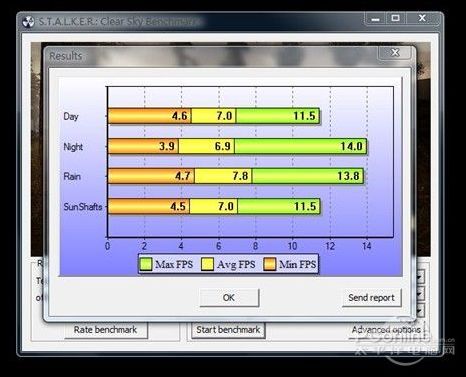Click the SunShafts max FPS bar 11.5

click(x=279, y=206)
